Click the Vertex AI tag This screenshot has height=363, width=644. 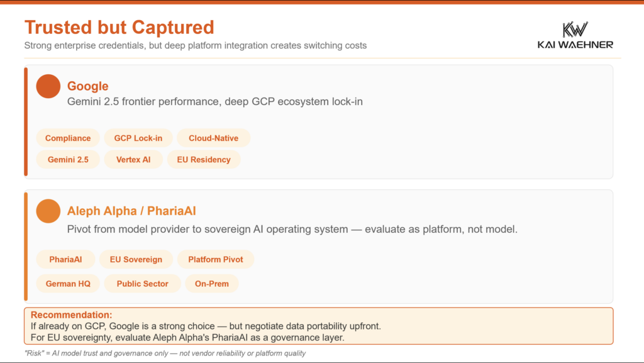coord(133,160)
